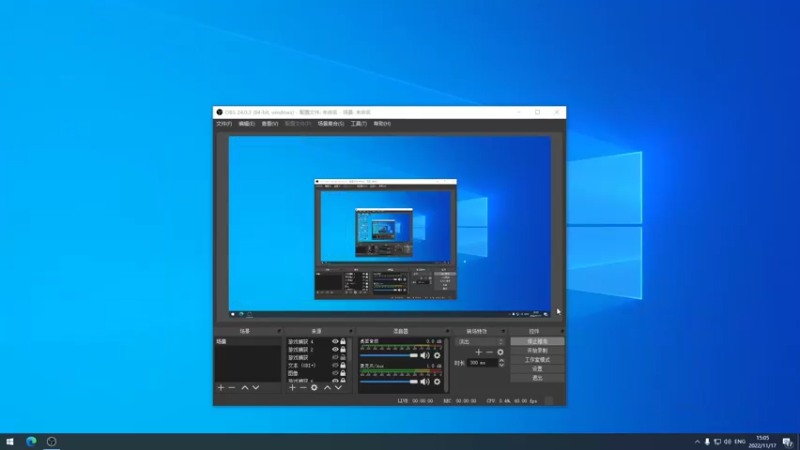
Task: Move the scene up in Scenes panel
Action: tap(245, 388)
